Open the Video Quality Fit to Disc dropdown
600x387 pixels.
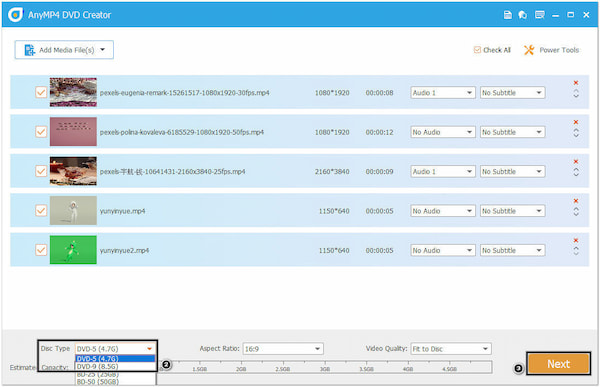(451, 349)
